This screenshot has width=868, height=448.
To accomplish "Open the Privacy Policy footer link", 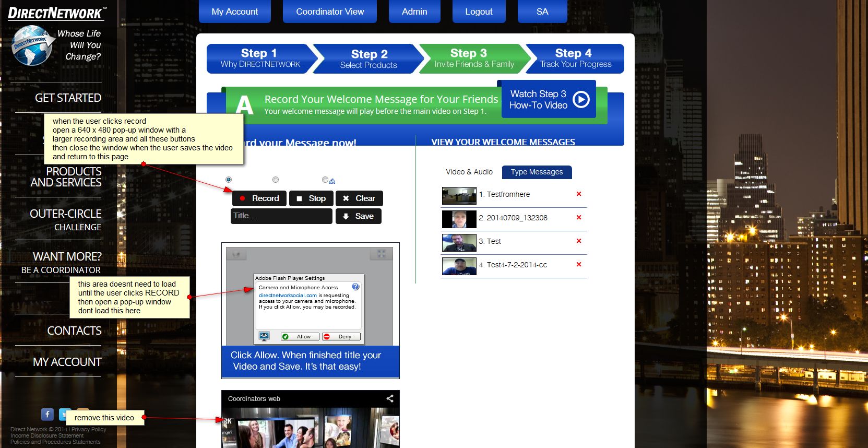I will tap(89, 429).
